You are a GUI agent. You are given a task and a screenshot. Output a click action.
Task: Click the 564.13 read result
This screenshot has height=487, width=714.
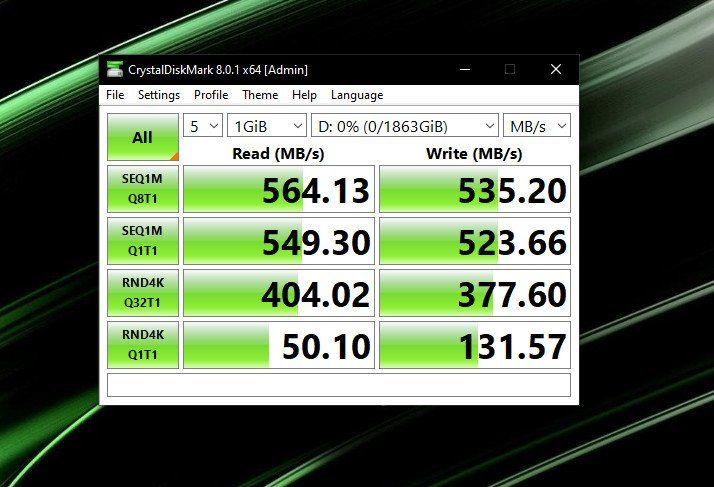279,189
